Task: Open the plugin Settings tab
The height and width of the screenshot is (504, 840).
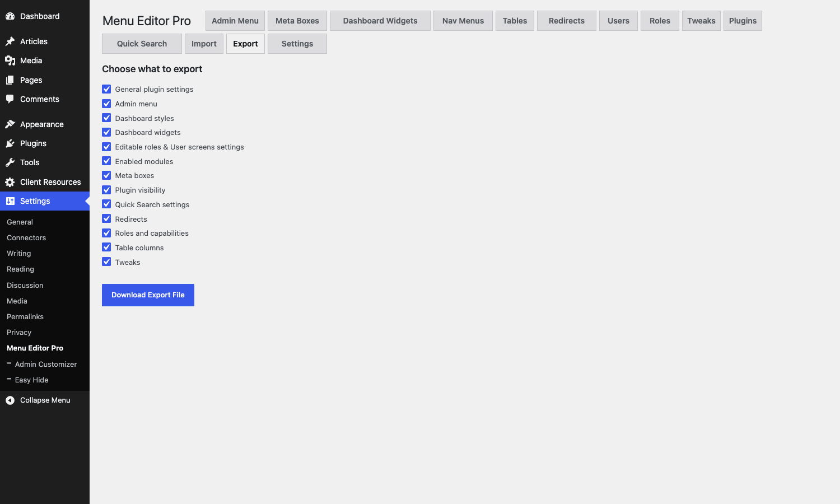Action: pyautogui.click(x=297, y=44)
